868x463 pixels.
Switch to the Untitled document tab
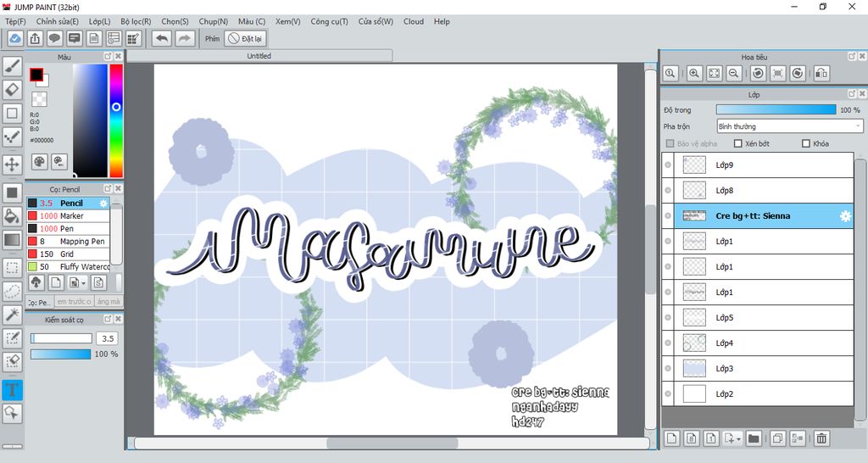[259, 56]
